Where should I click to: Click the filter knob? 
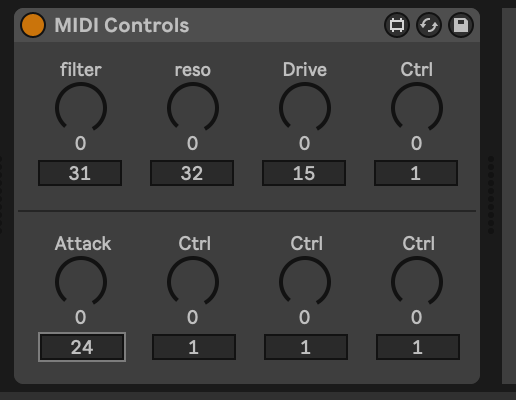81,107
